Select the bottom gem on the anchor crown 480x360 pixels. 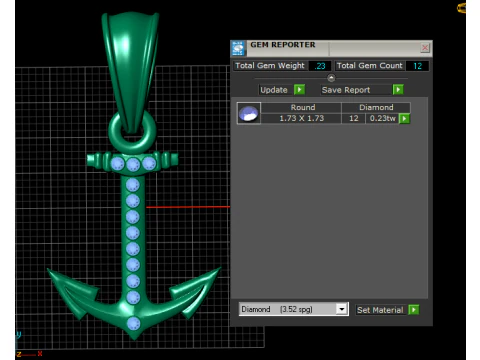pyautogui.click(x=133, y=323)
